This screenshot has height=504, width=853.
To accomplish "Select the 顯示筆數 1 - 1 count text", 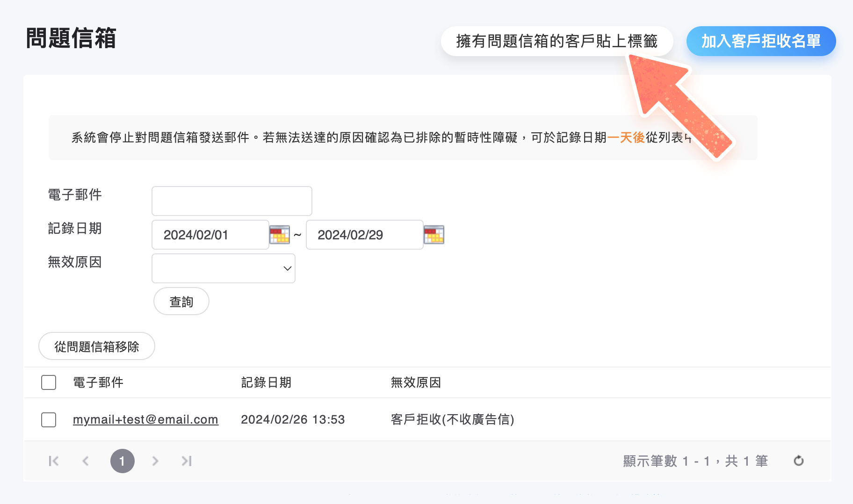I will [695, 461].
